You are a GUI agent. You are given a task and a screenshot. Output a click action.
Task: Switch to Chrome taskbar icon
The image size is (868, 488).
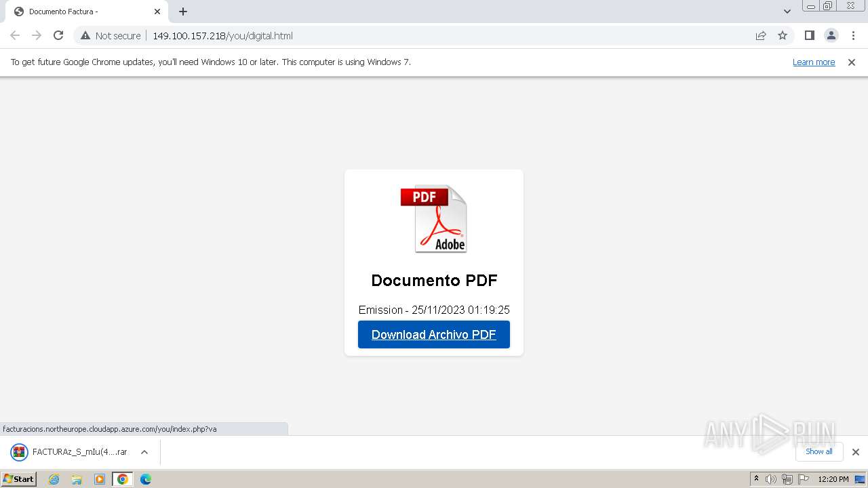(123, 479)
